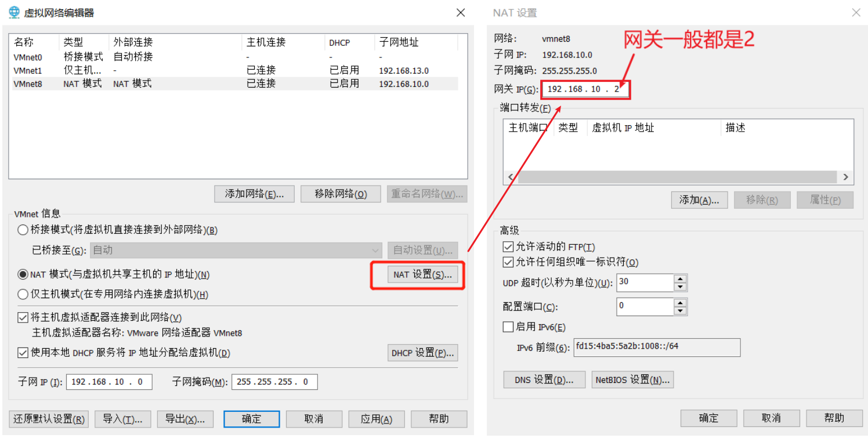Click the 子网地址 column header
The height and width of the screenshot is (438, 868).
click(x=416, y=42)
